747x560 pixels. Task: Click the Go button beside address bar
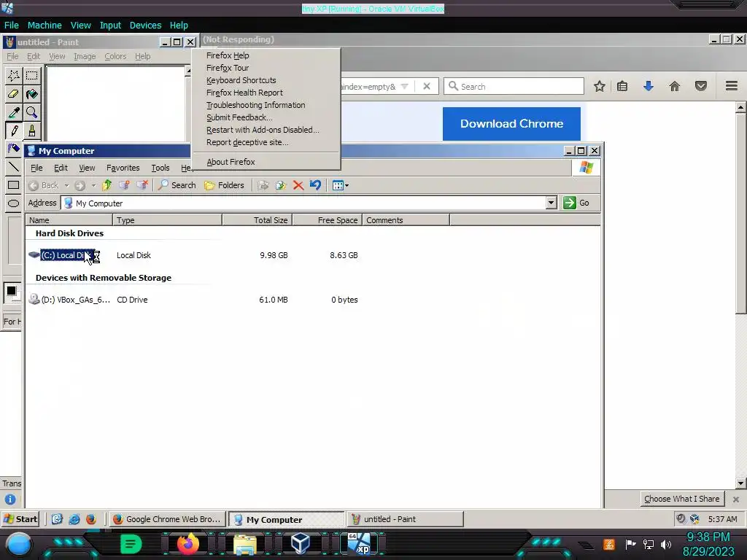[x=576, y=203]
